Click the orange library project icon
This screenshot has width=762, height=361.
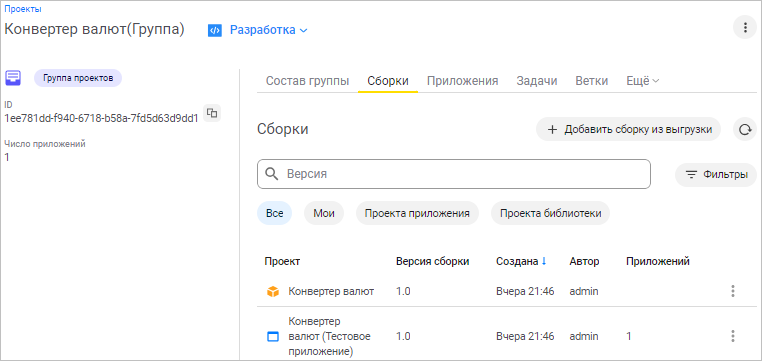pos(273,292)
